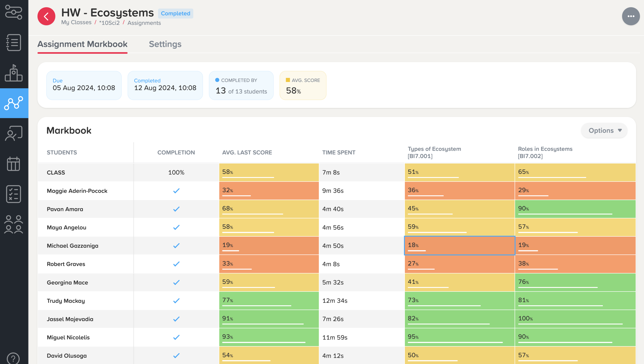
Task: Click Maggie Aderin-Pocock's completion checkmark
Action: click(x=176, y=191)
